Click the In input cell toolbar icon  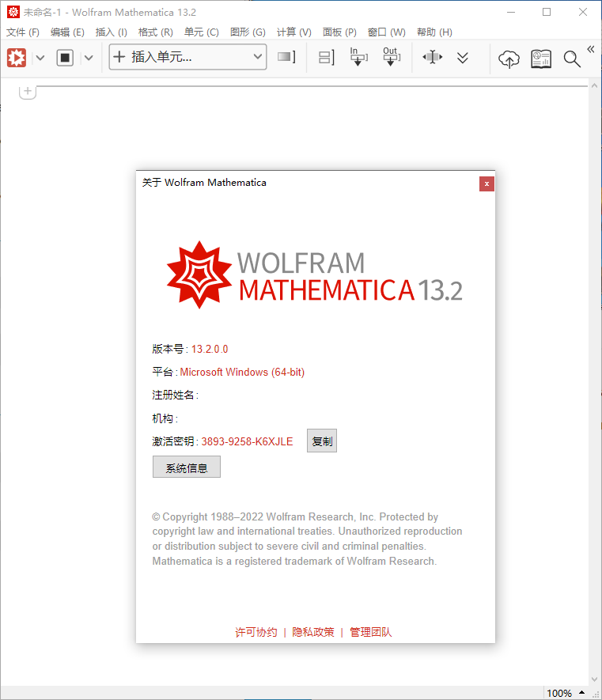[358, 57]
